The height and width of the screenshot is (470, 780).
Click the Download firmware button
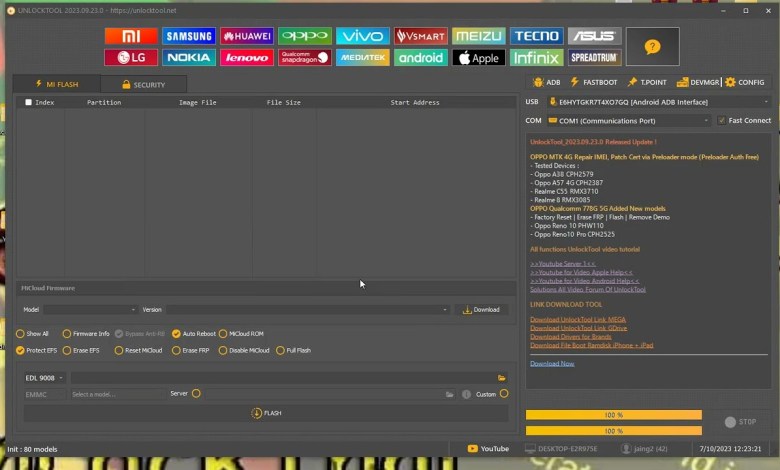pyautogui.click(x=481, y=309)
